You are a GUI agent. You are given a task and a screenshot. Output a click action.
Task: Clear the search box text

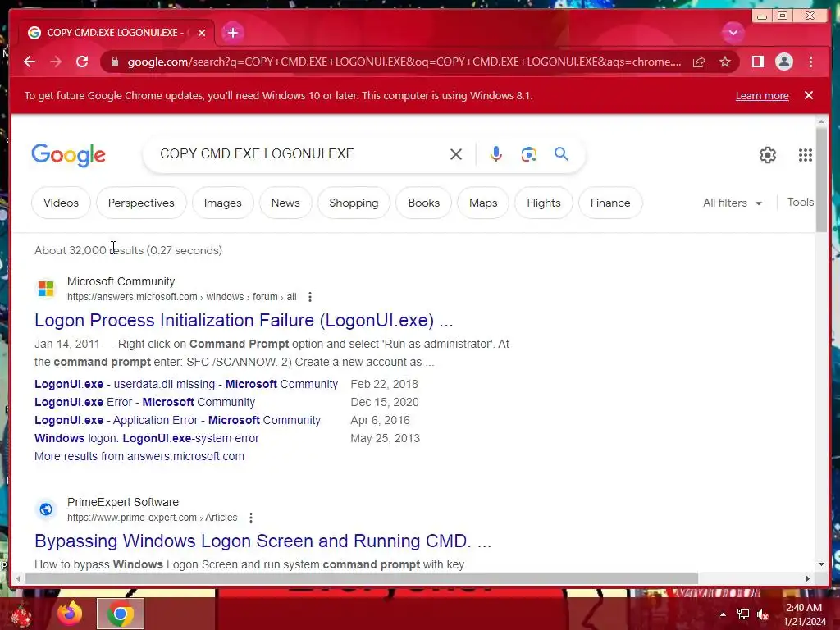point(456,154)
